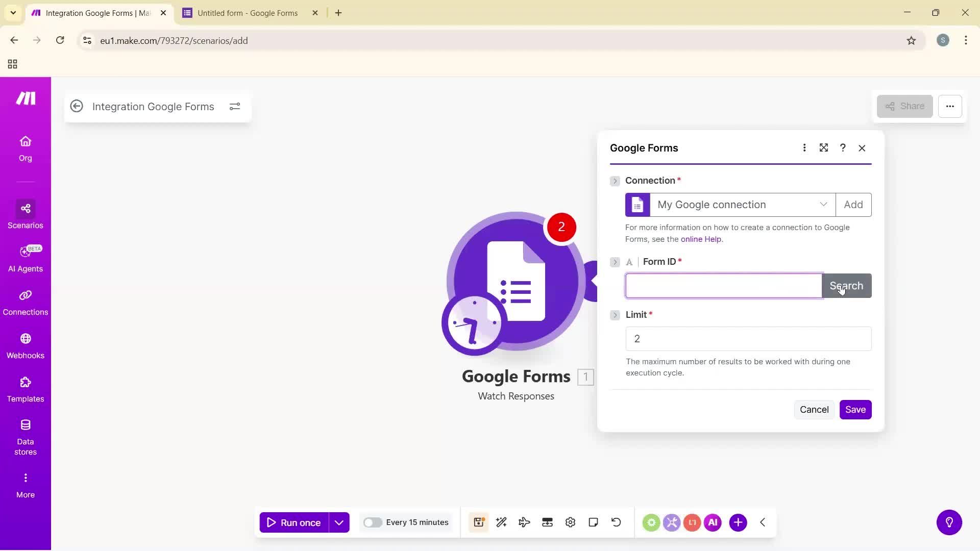Add a new module with the plus bubble
Viewport: 980px width, 551px height.
click(x=738, y=522)
